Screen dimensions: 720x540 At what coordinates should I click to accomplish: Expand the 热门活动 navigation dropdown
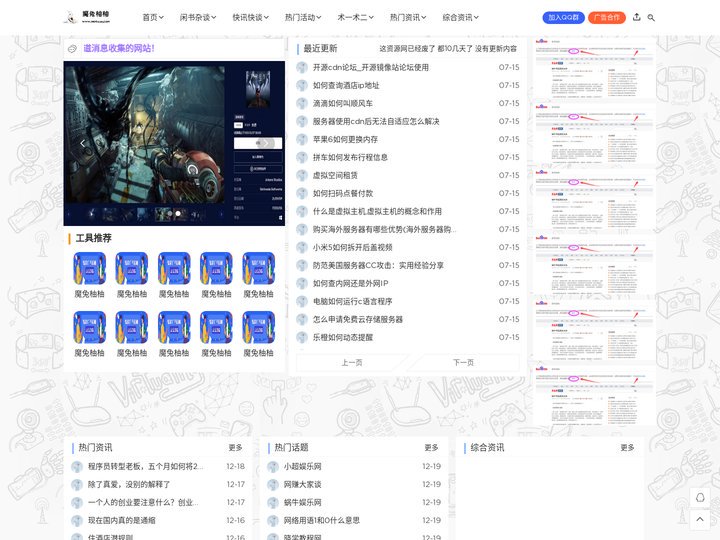[303, 17]
